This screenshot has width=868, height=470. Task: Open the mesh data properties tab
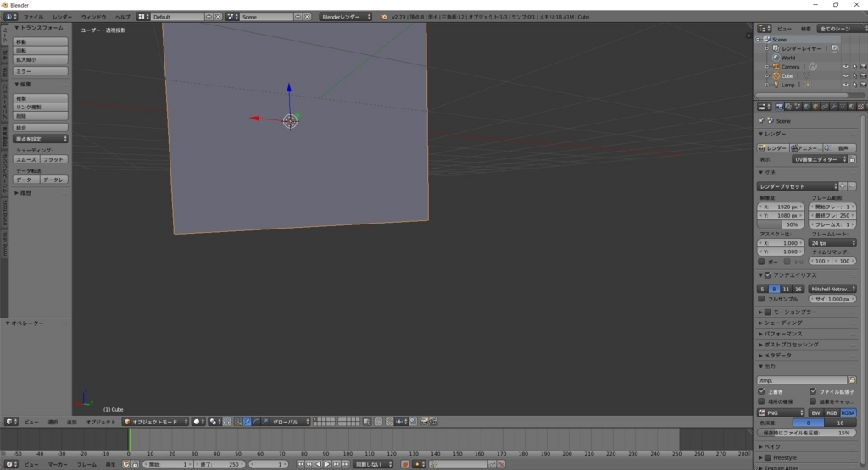click(x=843, y=107)
